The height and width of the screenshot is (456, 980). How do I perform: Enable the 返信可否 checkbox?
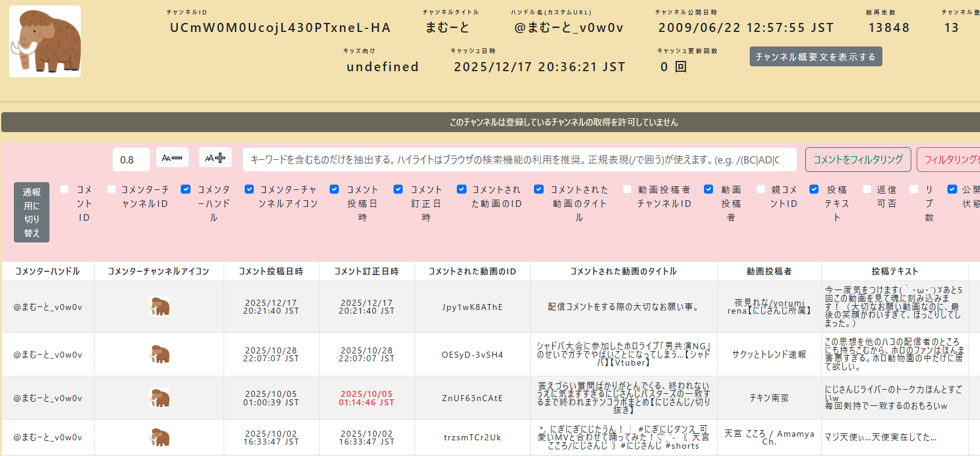tap(867, 189)
